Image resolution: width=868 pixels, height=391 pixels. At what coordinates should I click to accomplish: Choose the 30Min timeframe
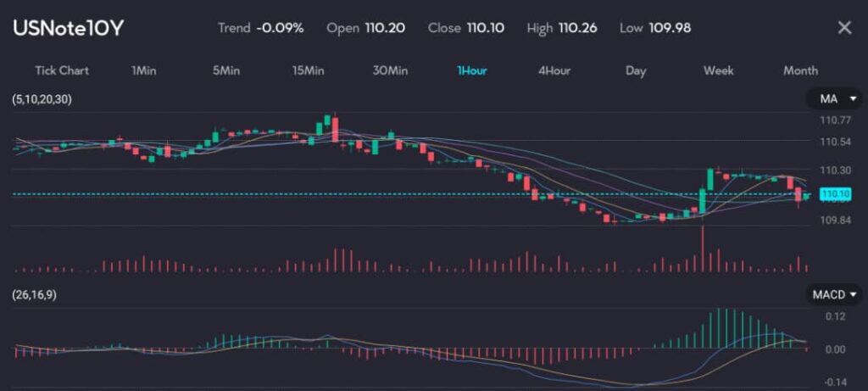(390, 70)
